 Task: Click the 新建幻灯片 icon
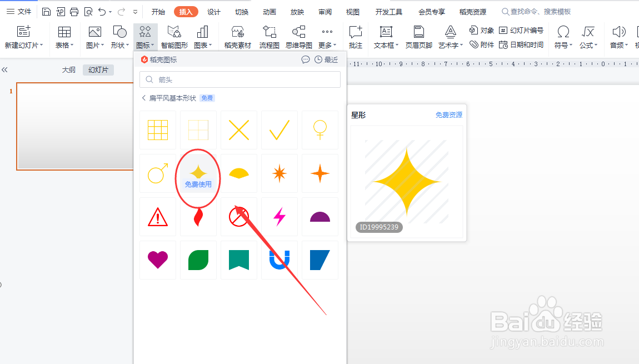23,31
